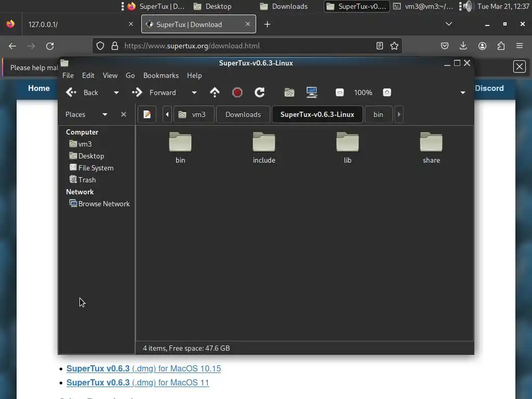
Task: Show Firefox tracking protection shield
Action: coord(100,46)
